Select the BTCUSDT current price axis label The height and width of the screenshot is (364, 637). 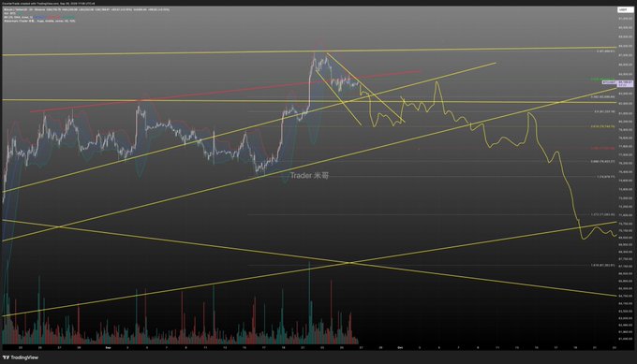tap(617, 82)
